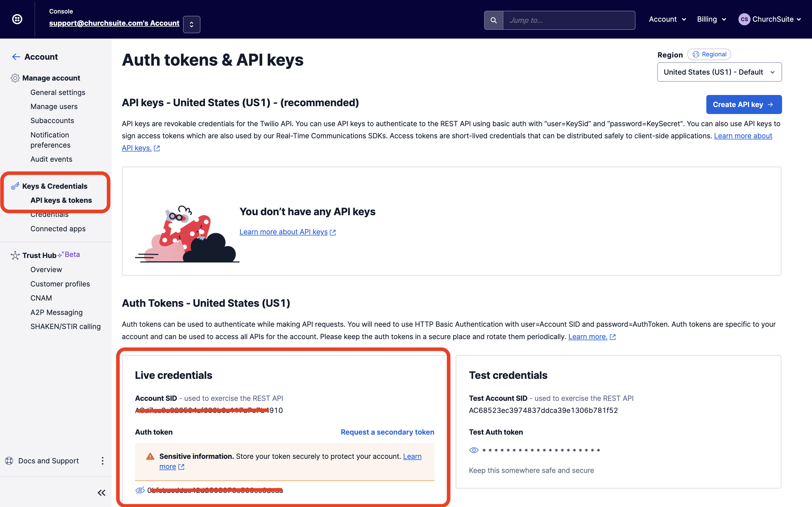The height and width of the screenshot is (507, 812).
Task: Click the Keys & Credentials key icon
Action: 15,186
